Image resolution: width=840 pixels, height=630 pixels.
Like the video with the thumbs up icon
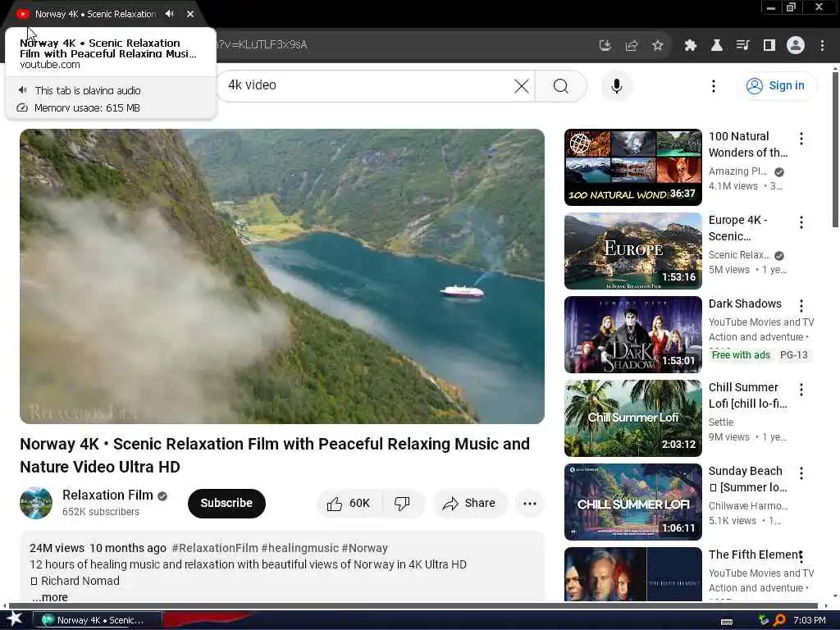(349, 503)
